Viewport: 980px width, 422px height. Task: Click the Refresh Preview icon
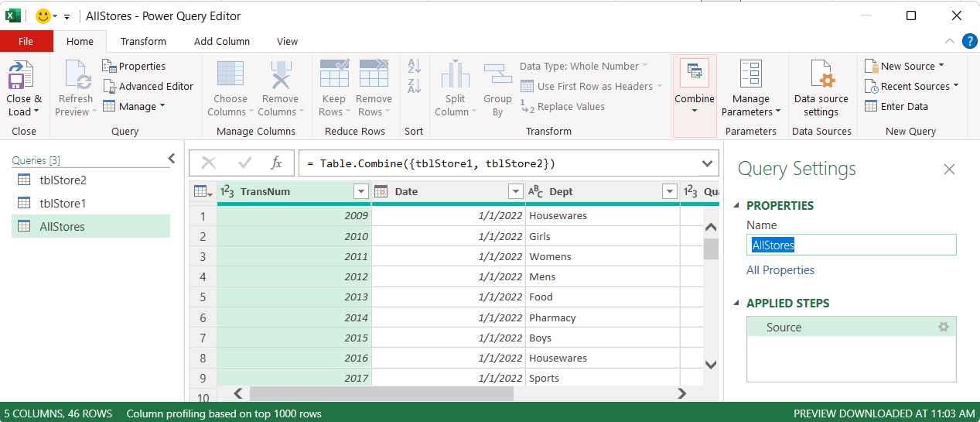pyautogui.click(x=77, y=77)
